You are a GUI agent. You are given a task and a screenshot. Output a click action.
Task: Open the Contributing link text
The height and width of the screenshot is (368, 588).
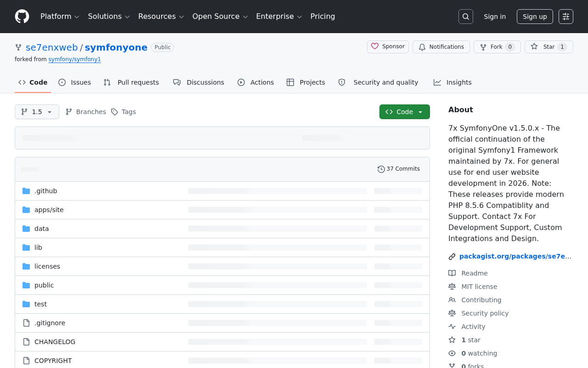[x=481, y=300]
